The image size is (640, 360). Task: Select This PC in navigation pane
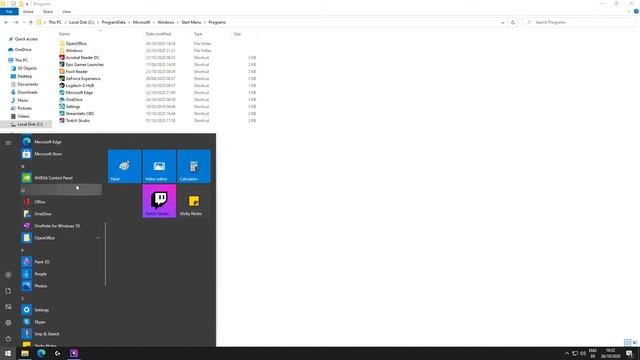(x=21, y=60)
